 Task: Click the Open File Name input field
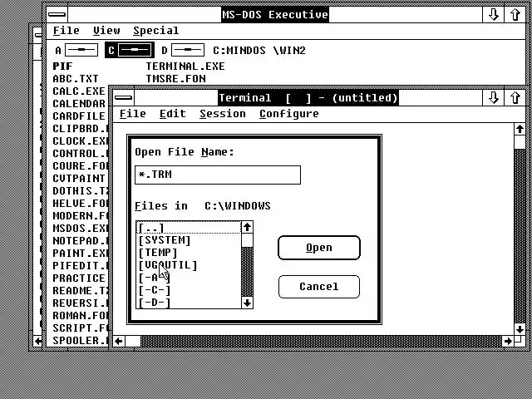(x=218, y=175)
